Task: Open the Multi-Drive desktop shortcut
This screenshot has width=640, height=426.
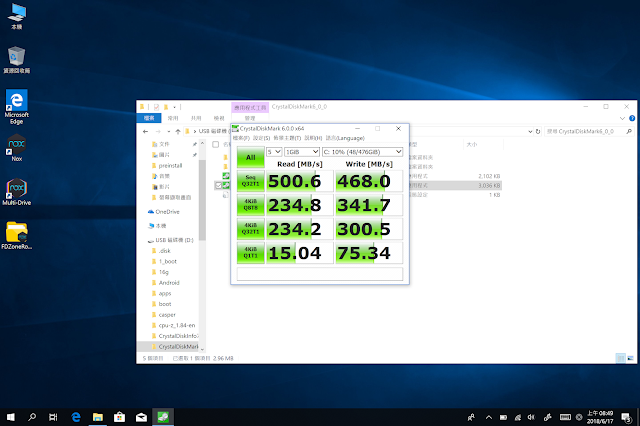Action: pyautogui.click(x=16, y=192)
